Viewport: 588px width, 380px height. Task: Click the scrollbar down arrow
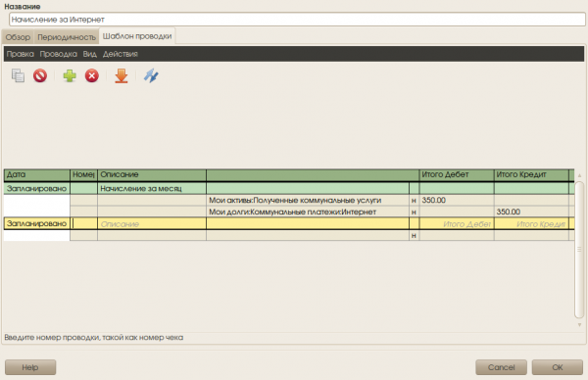tap(579, 325)
